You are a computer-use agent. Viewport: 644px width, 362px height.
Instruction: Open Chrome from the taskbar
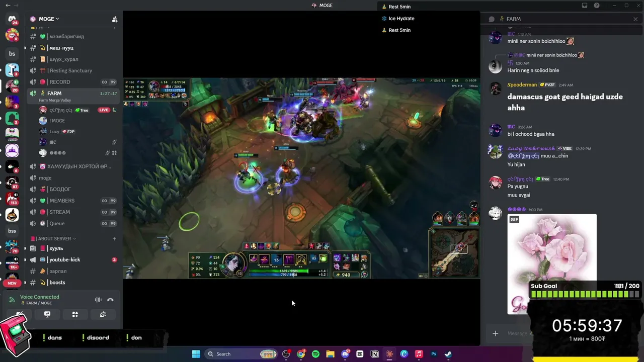pyautogui.click(x=301, y=354)
